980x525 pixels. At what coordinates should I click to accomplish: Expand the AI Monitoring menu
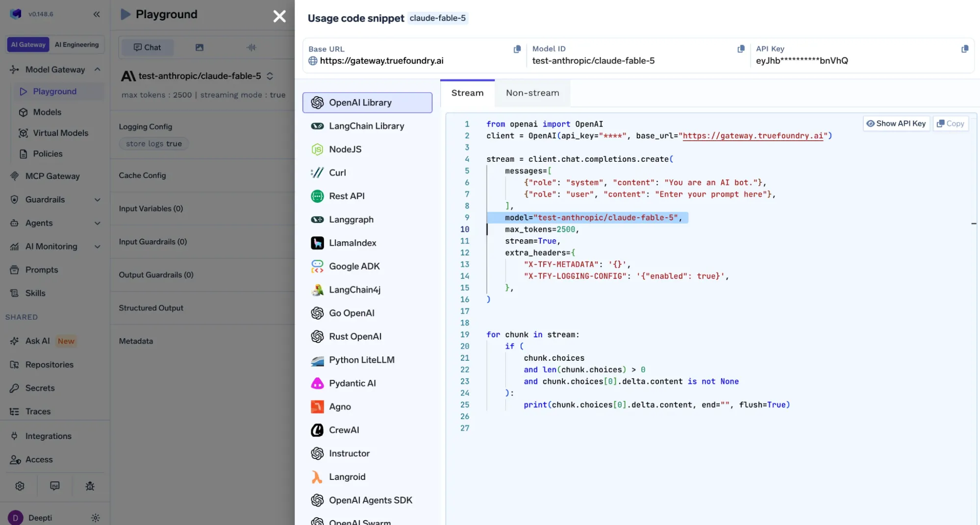click(x=98, y=247)
